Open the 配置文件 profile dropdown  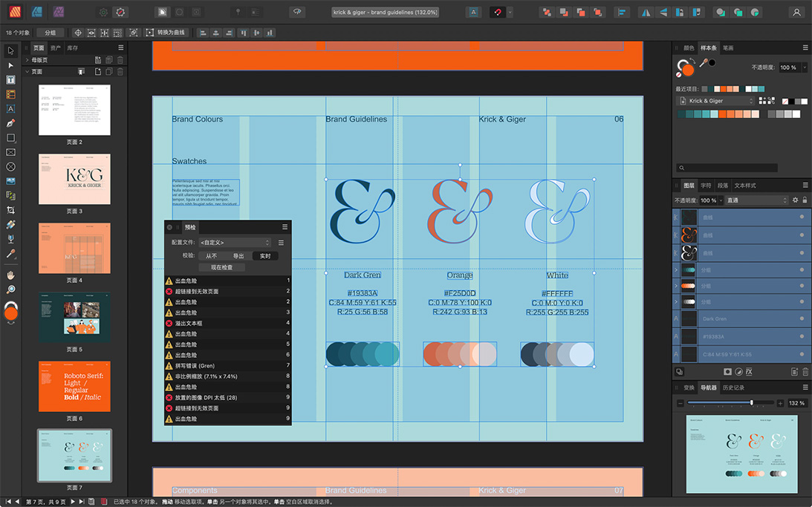(235, 243)
